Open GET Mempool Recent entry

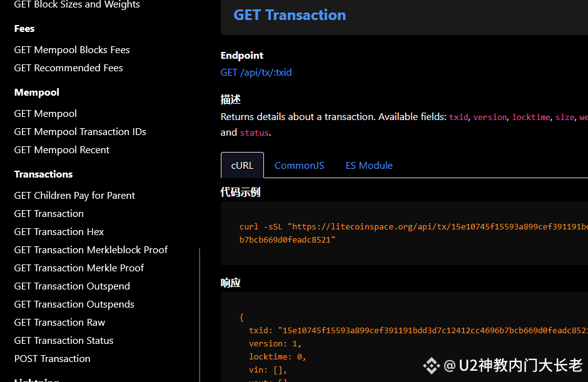[x=62, y=150]
